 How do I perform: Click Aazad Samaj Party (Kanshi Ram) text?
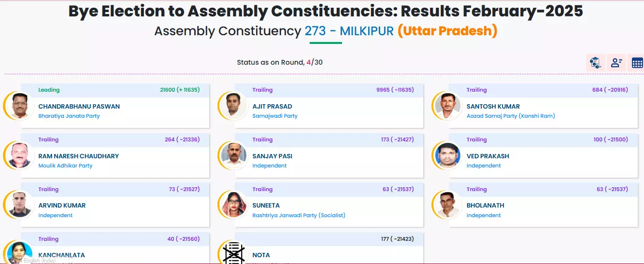click(511, 116)
